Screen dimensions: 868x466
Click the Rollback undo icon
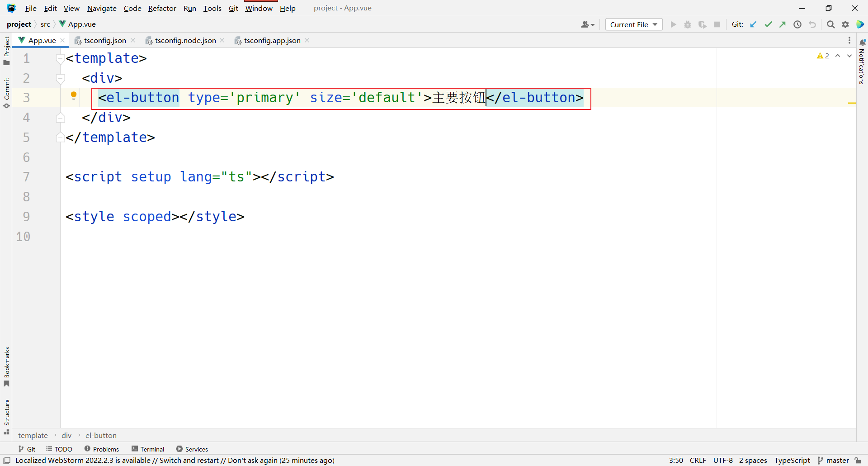point(812,24)
